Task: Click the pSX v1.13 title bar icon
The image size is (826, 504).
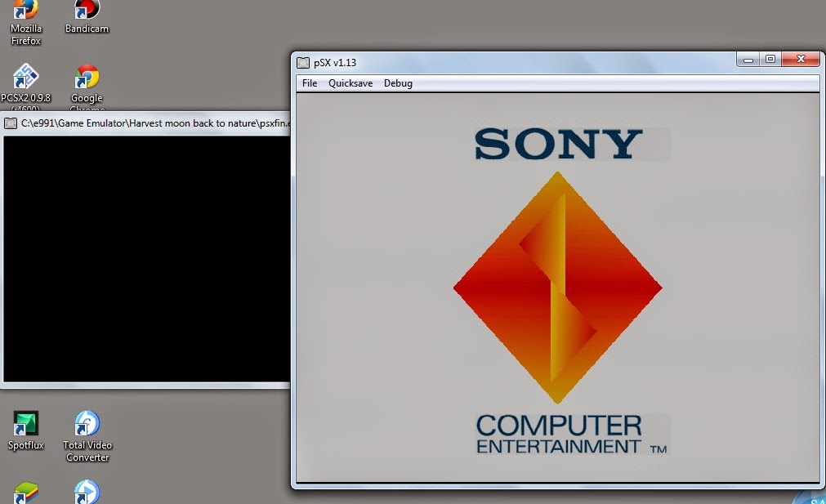Action: coord(303,63)
